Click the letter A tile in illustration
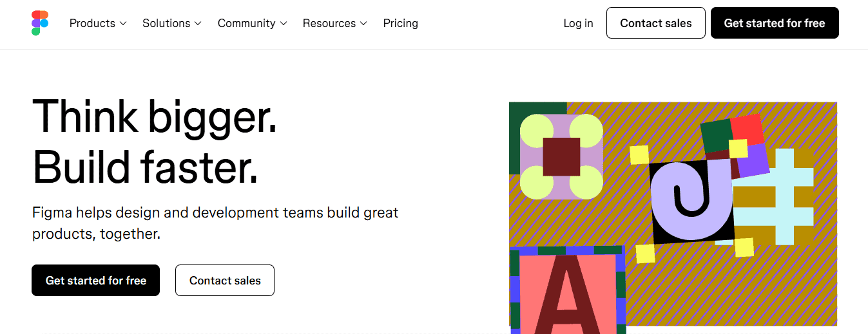Screen dimensions: 868x334 568,290
